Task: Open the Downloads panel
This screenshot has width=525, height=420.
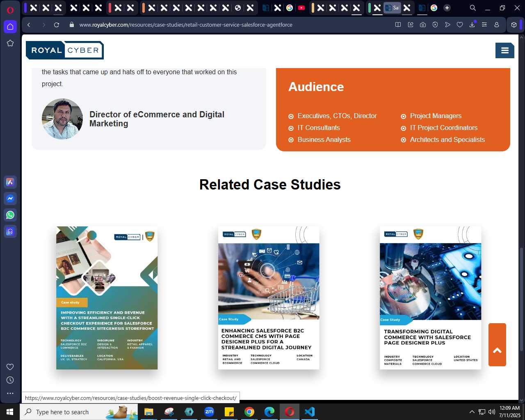Action: coord(472,25)
